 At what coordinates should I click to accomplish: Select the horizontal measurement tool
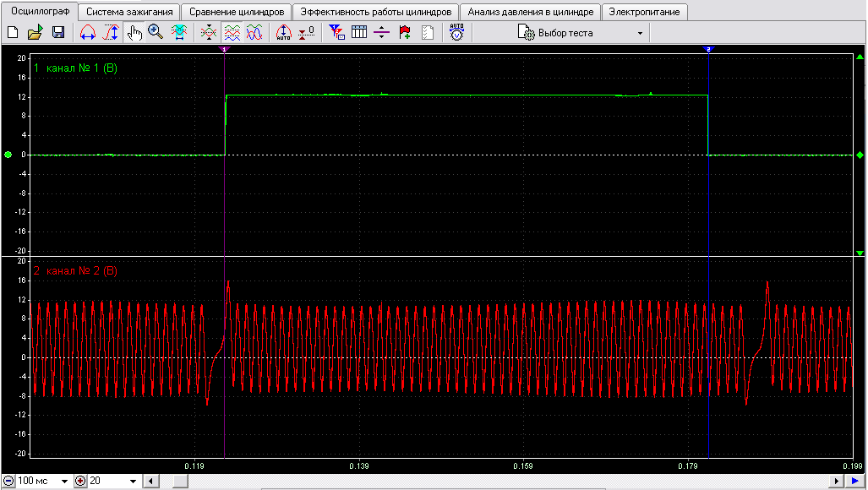pos(87,33)
